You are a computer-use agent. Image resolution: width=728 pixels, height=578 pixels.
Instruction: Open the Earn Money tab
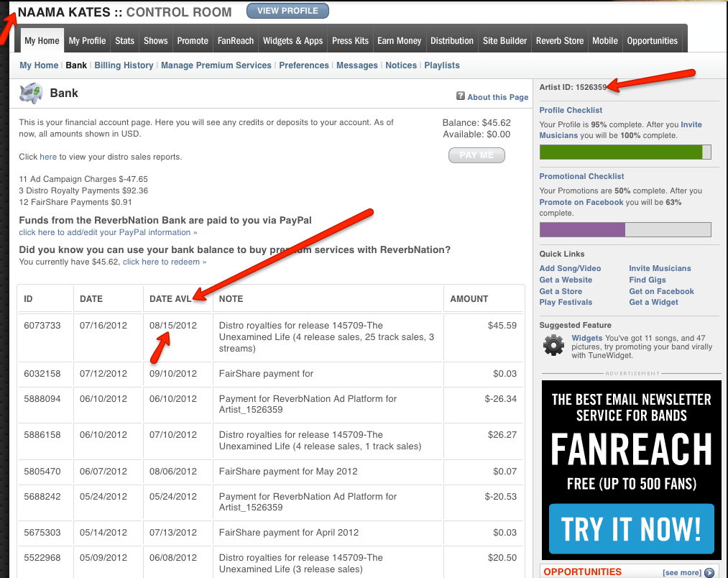pos(399,41)
